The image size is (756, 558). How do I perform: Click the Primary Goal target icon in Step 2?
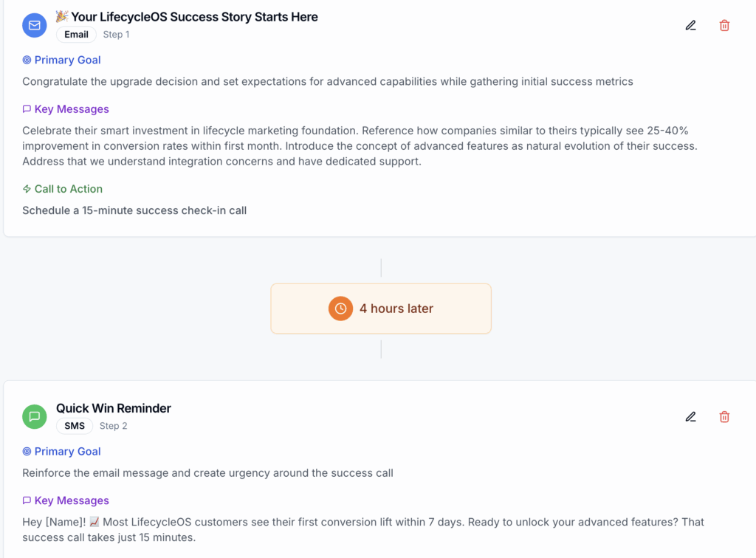[x=27, y=452]
